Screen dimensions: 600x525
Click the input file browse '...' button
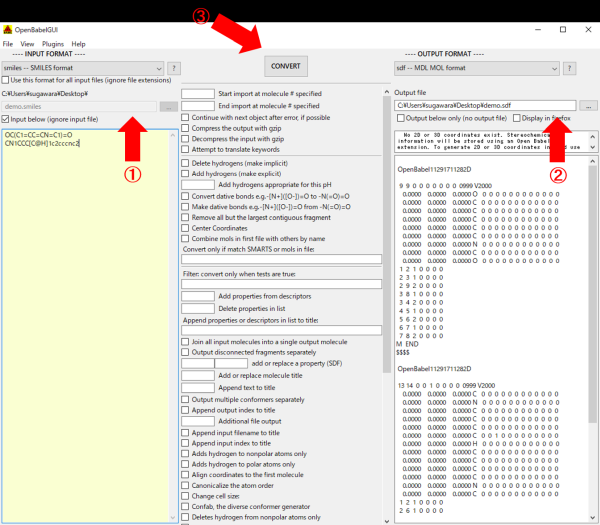pos(169,105)
